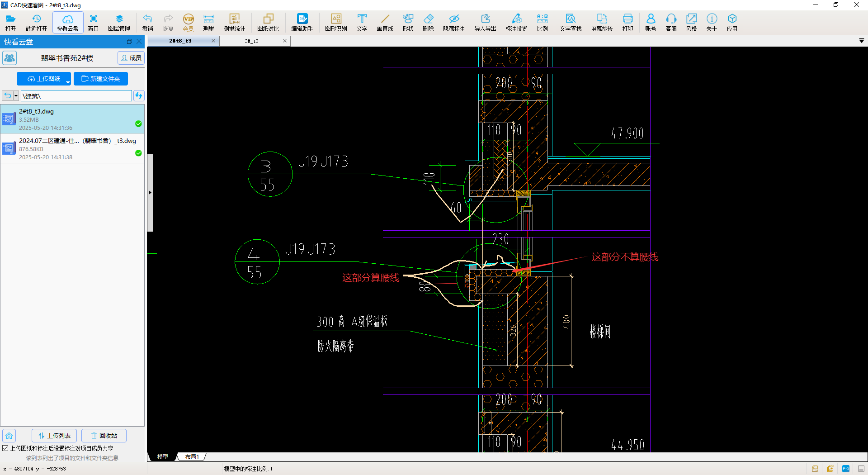Open the Layer Management (图层管理) tool
The width and height of the screenshot is (868, 475).
(119, 22)
